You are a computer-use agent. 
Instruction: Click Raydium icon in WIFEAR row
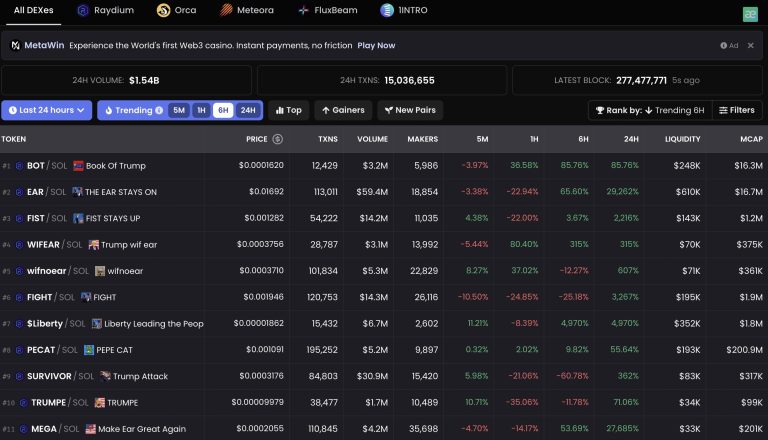point(19,244)
